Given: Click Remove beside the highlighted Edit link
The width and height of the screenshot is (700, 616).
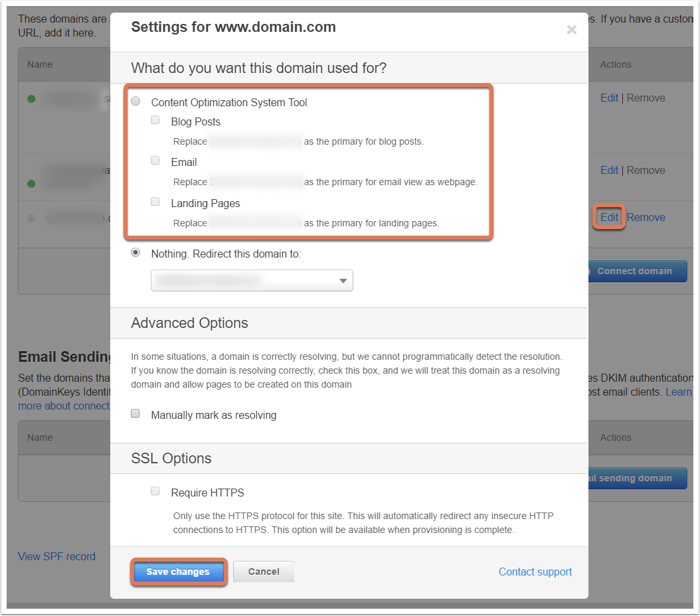Looking at the screenshot, I should [646, 217].
